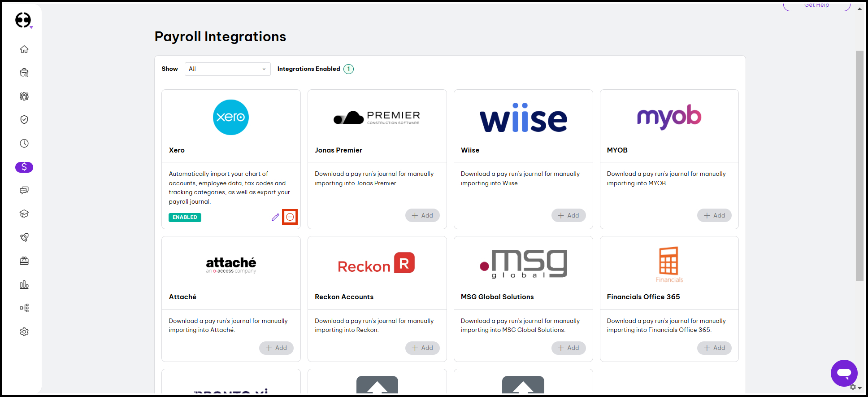Open the people team sidebar icon
The image size is (868, 397).
(x=24, y=96)
